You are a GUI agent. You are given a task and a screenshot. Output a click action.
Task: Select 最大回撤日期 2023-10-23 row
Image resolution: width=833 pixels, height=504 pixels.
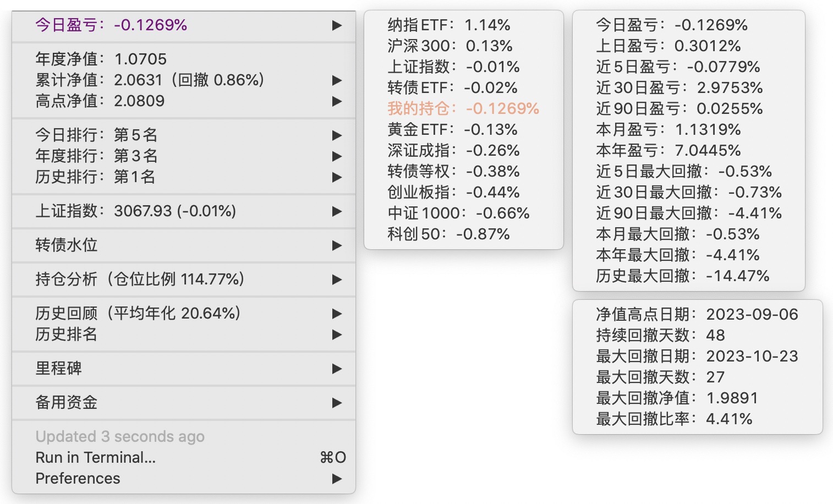click(x=697, y=356)
